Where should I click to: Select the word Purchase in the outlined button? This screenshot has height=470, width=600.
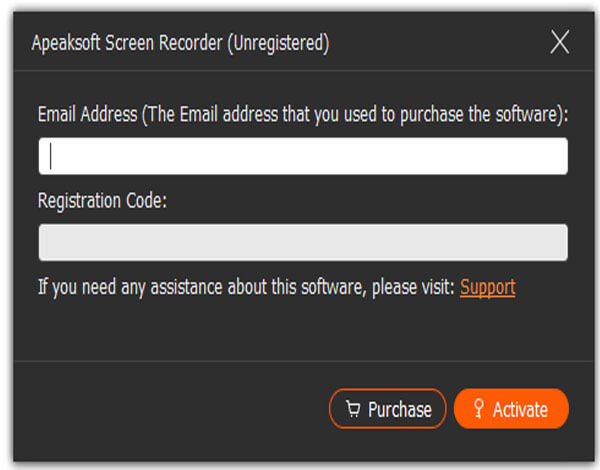coord(399,410)
